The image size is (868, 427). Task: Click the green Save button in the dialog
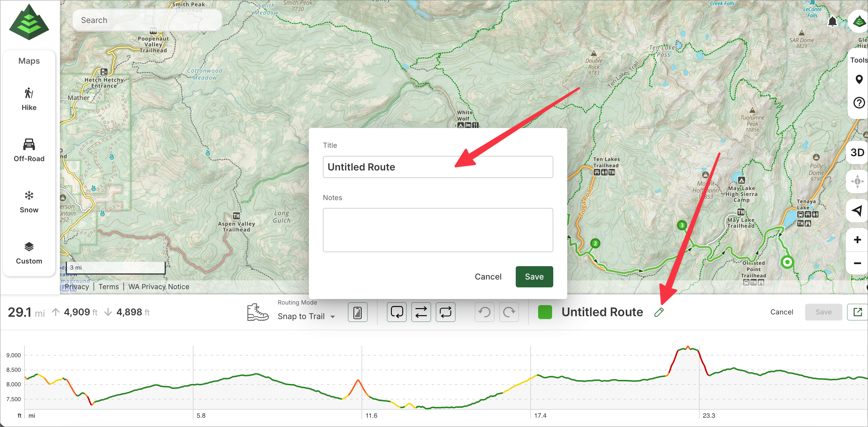click(534, 277)
